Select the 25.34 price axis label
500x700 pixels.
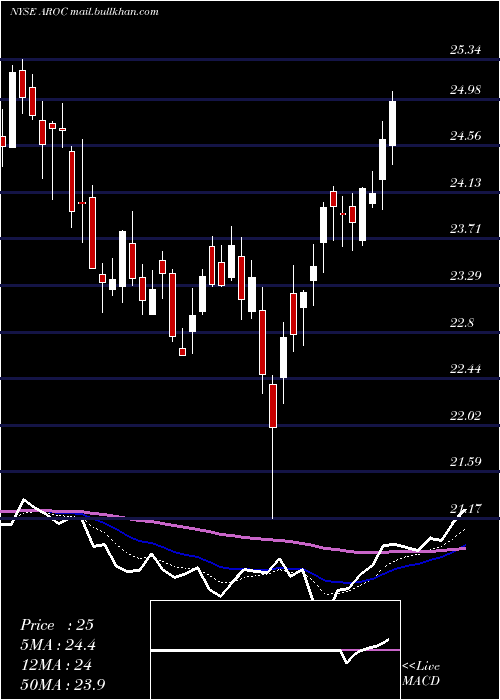coord(466,50)
